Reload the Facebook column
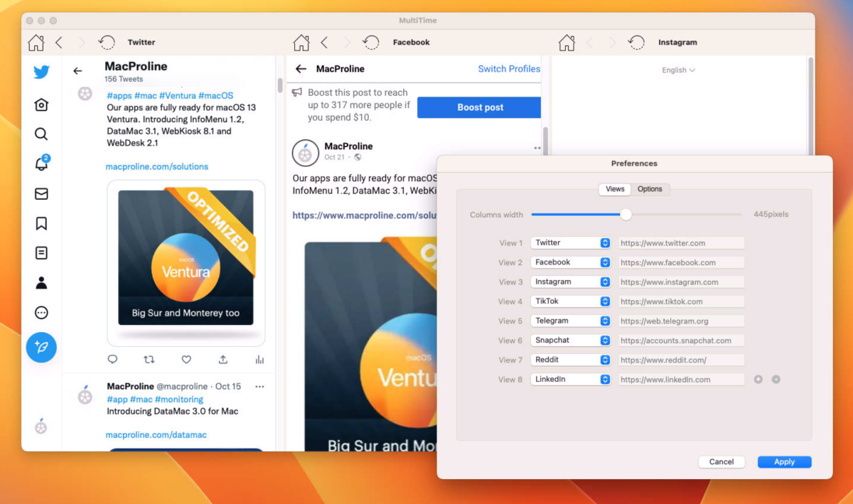This screenshot has height=504, width=853. click(x=371, y=43)
